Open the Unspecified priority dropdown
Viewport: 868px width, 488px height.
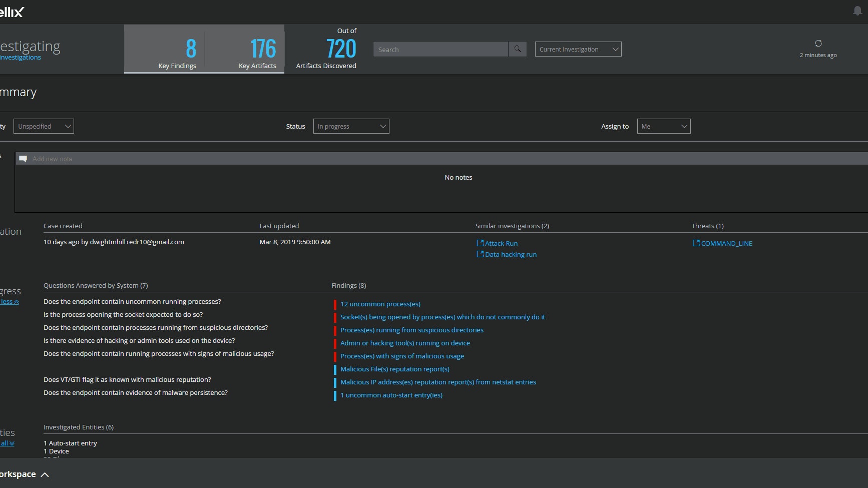click(x=44, y=126)
